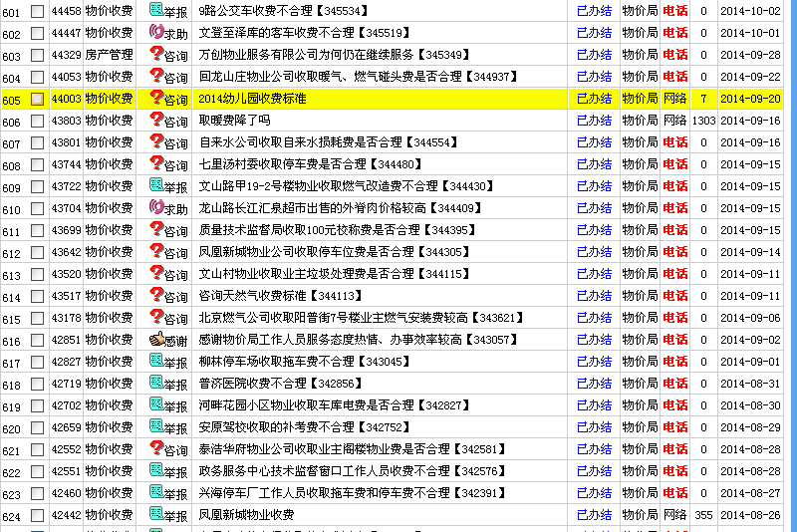Click the 感谢 handshake icon in row 616
797x532 pixels.
click(x=156, y=339)
